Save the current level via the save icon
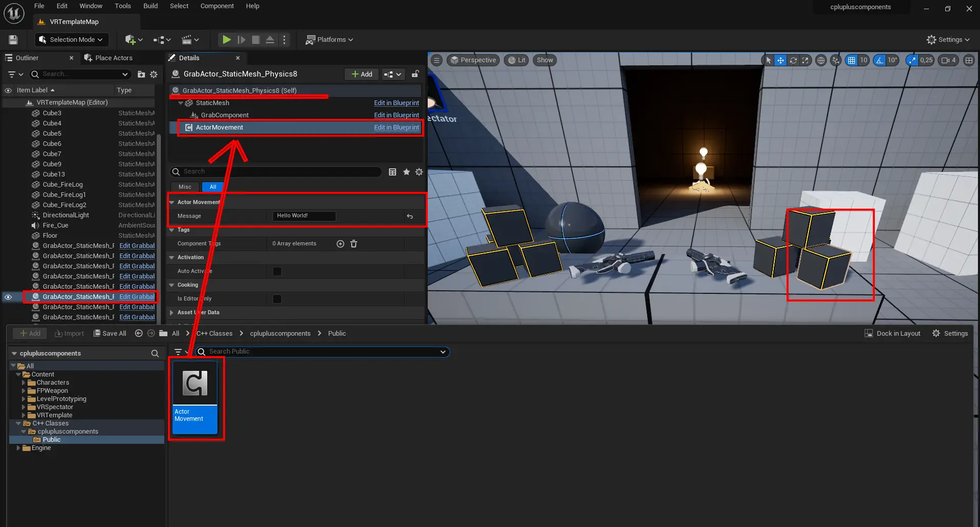 pos(12,39)
